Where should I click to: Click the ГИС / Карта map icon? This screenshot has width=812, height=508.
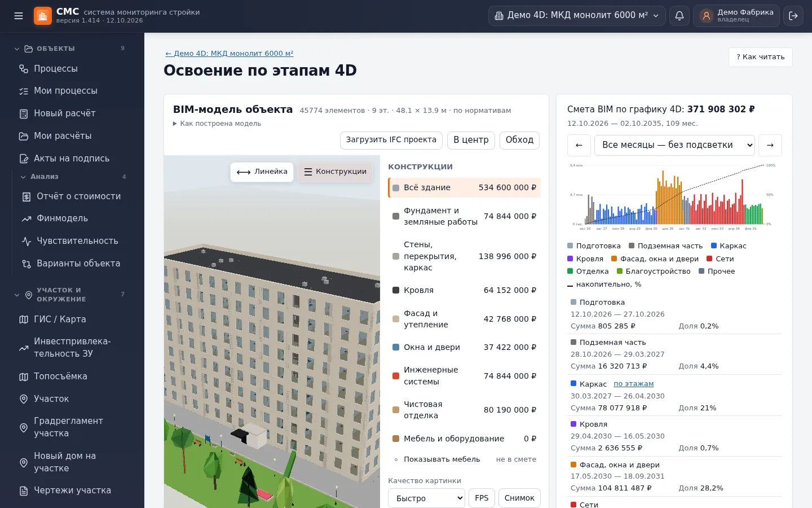click(x=24, y=319)
